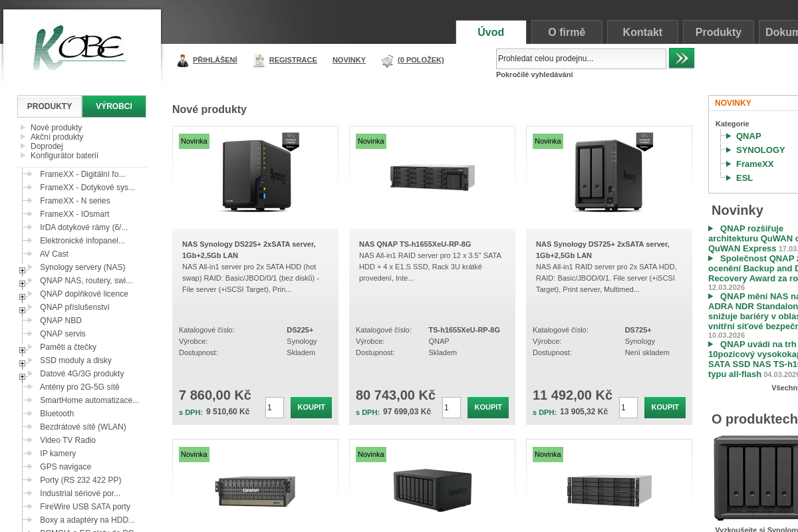Click the registration icon
Screen dimensions: 798x532
[259, 61]
